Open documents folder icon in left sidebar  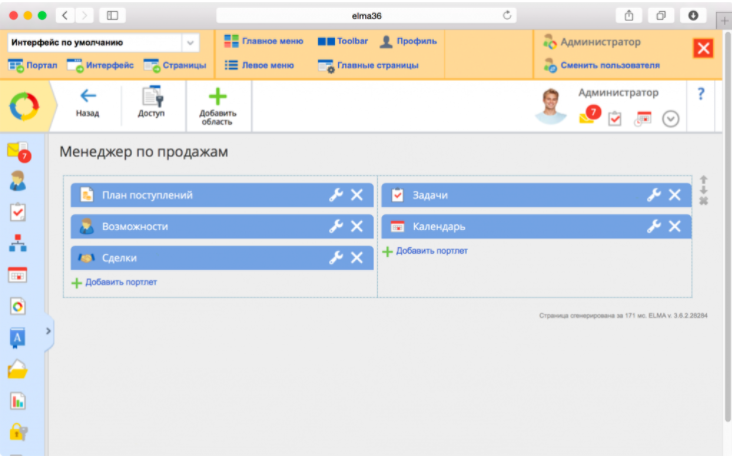coord(18,369)
